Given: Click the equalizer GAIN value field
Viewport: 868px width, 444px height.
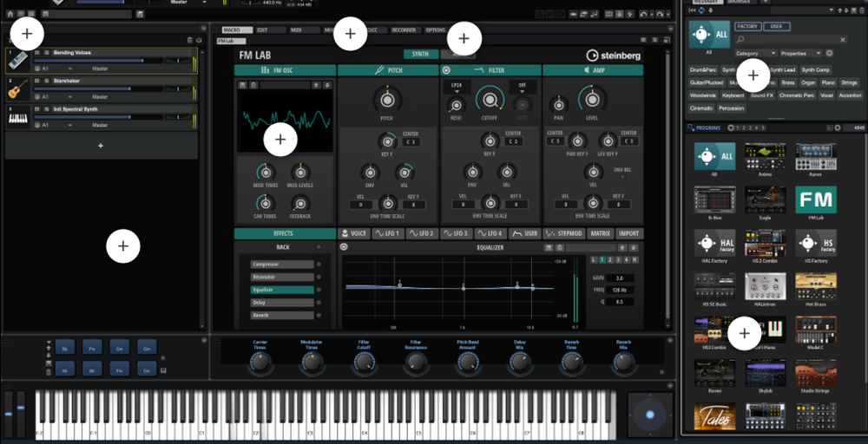Looking at the screenshot, I should (x=620, y=278).
